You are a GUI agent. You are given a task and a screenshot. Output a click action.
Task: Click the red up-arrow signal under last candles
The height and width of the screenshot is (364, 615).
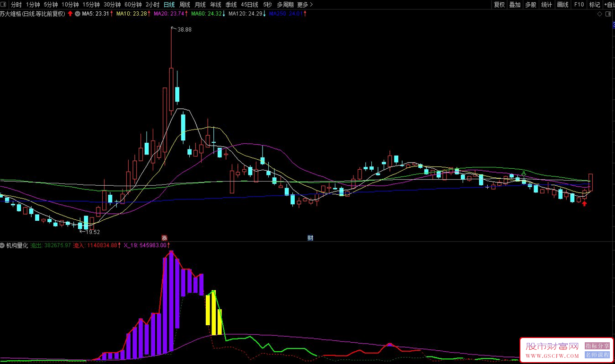(x=585, y=204)
